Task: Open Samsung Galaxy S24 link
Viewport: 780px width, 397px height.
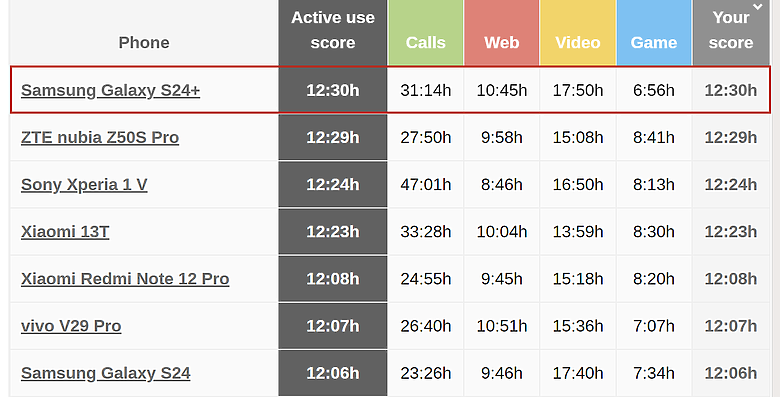Action: pos(105,373)
